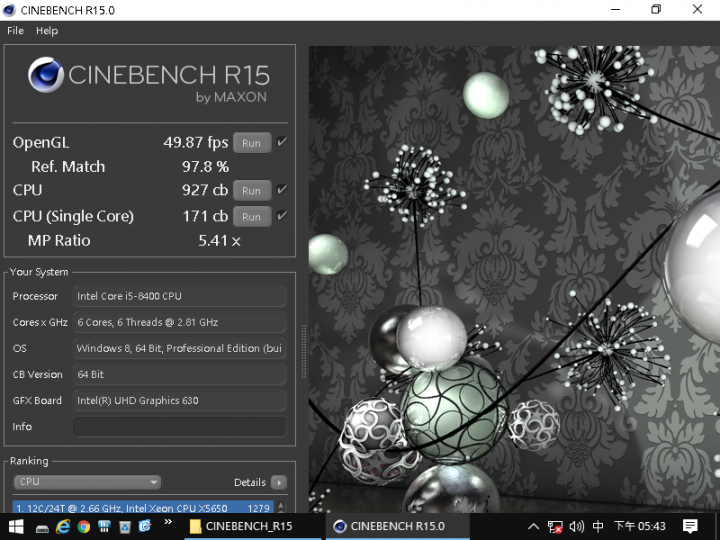
Task: Open the Action Center notification icon
Action: 690,526
